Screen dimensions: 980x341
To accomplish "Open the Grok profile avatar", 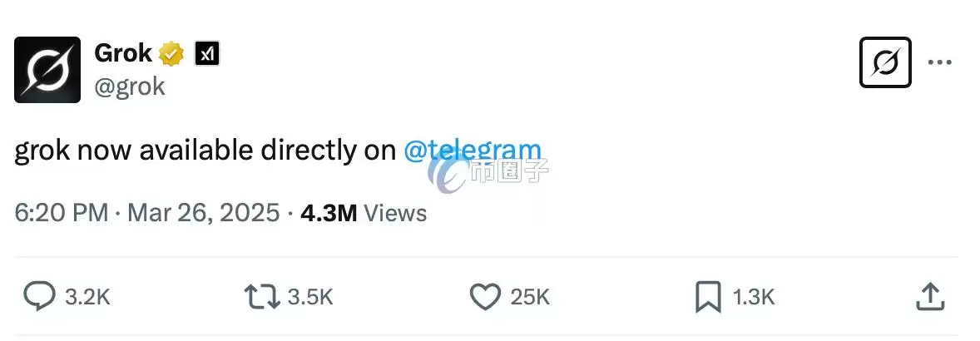I will coord(47,70).
